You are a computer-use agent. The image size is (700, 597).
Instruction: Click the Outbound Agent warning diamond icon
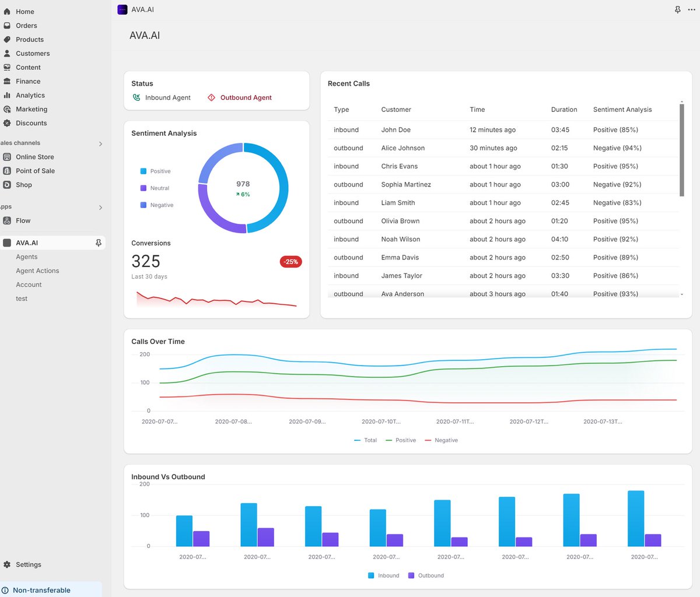click(x=211, y=97)
